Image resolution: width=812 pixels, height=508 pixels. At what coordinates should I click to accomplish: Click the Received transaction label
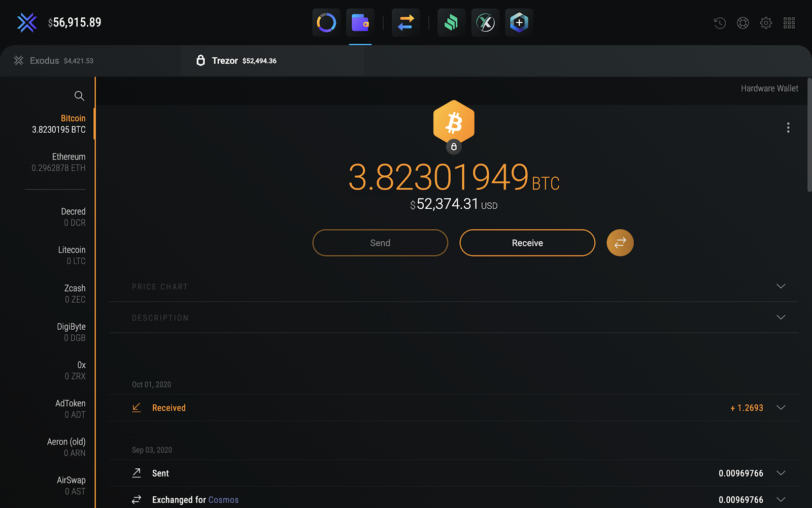tap(169, 408)
